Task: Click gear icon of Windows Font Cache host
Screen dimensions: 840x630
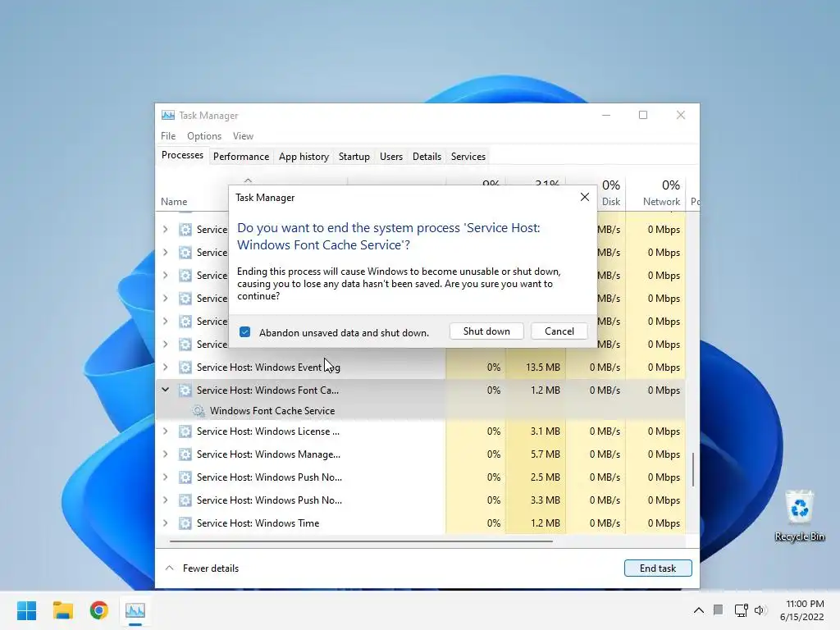Action: (x=185, y=390)
